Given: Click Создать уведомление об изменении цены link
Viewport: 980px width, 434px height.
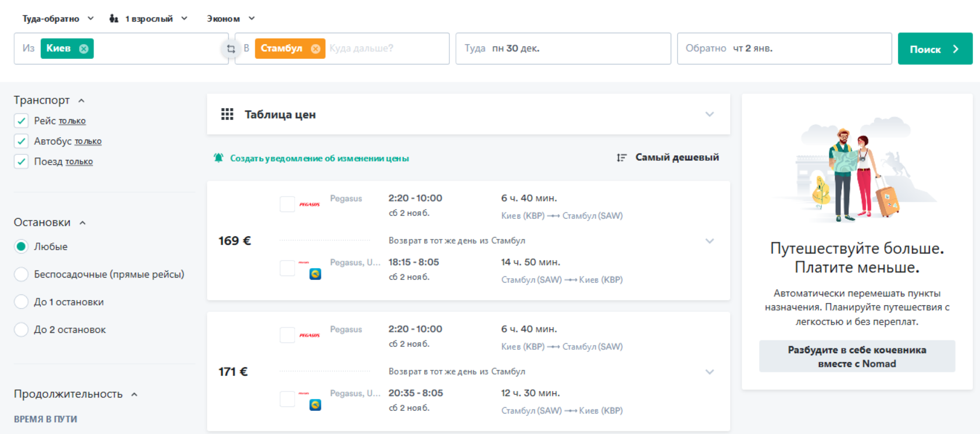Looking at the screenshot, I should 319,158.
